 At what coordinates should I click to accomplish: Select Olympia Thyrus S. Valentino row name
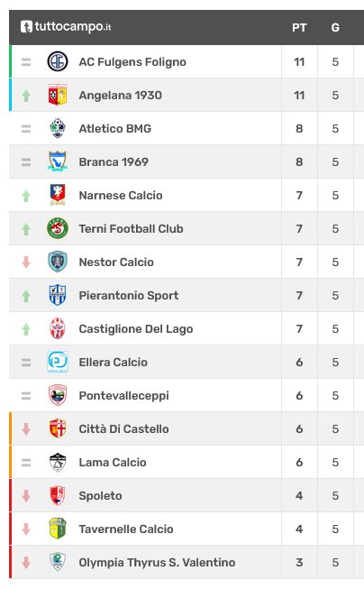coord(157,562)
